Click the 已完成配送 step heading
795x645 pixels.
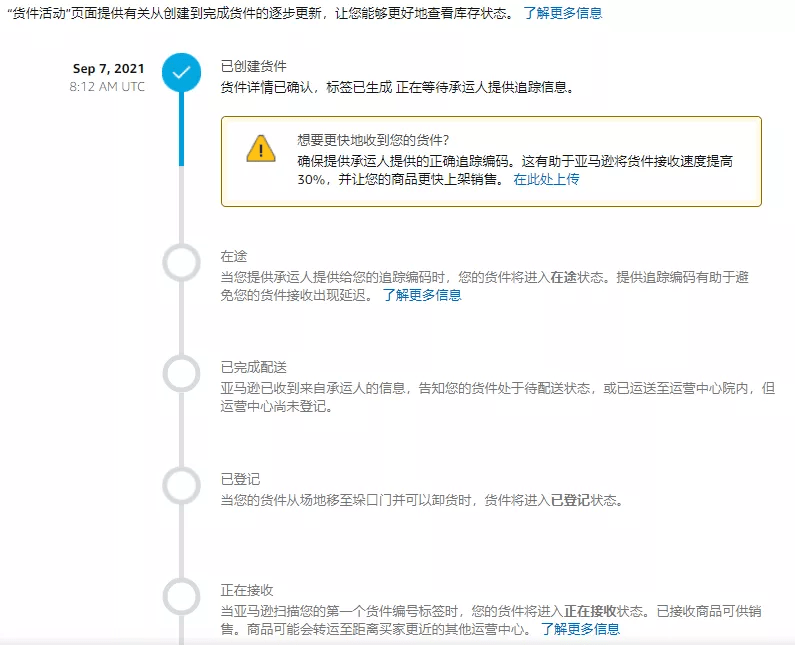[253, 368]
